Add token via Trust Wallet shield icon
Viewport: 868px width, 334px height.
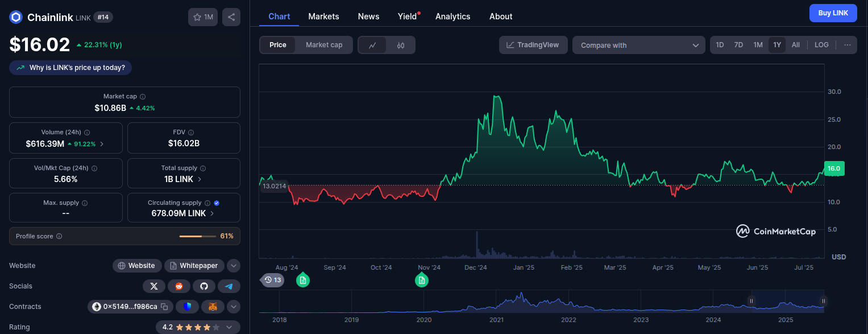point(187,307)
